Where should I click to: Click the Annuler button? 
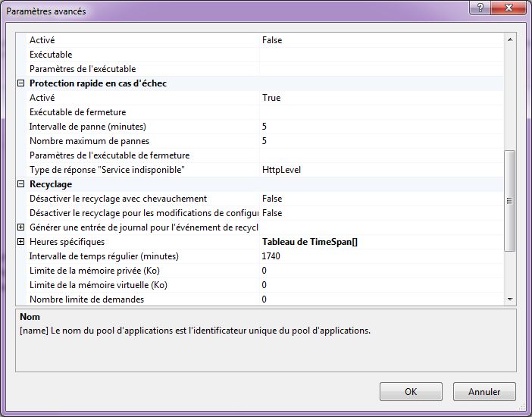click(x=484, y=391)
